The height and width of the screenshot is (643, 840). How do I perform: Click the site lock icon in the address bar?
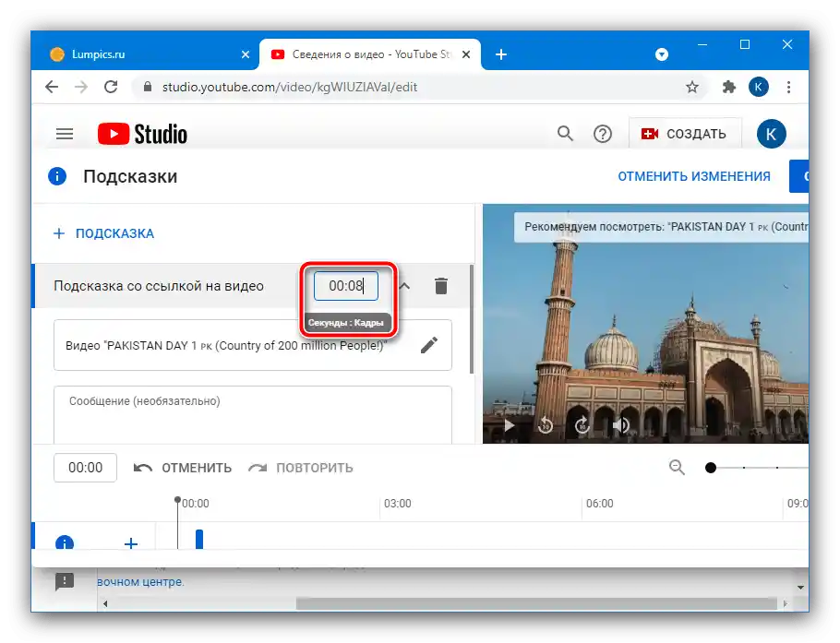point(148,87)
